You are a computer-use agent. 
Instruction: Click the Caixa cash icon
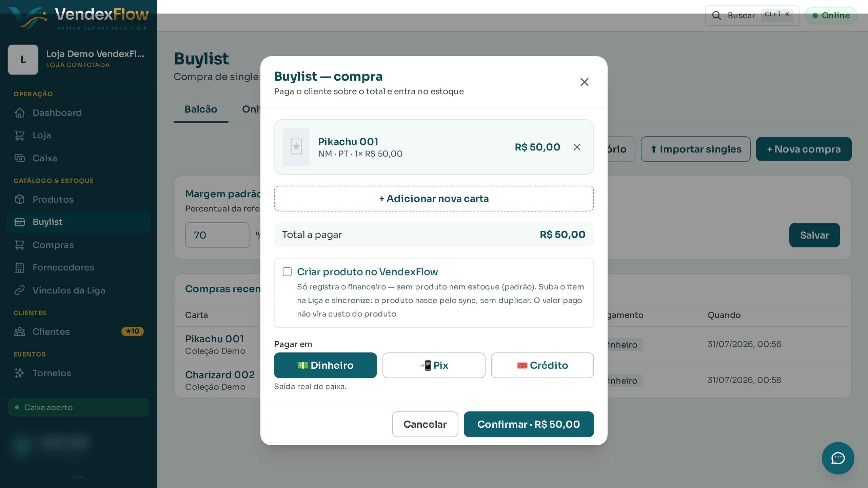[20, 158]
